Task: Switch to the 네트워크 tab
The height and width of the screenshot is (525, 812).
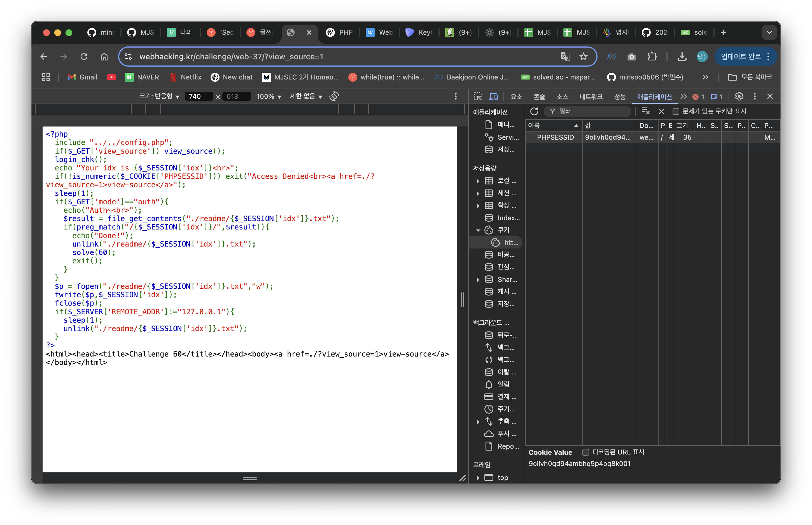Action: tap(591, 97)
